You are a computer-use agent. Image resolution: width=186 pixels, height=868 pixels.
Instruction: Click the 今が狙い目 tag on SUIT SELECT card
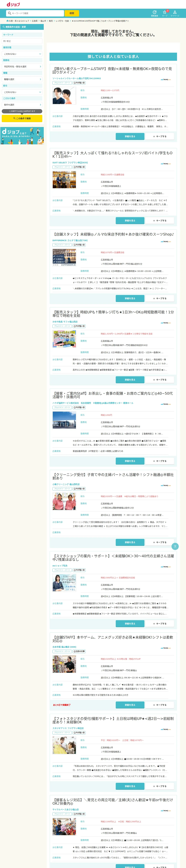point(79,167)
